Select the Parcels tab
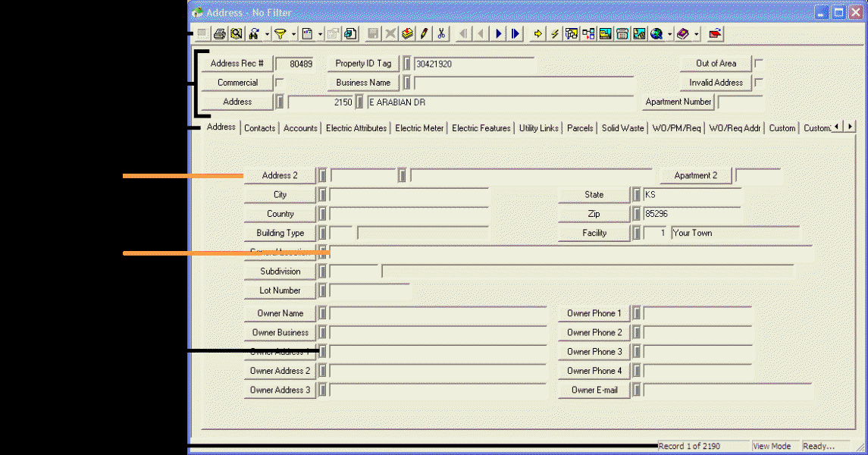868x455 pixels. pyautogui.click(x=580, y=128)
